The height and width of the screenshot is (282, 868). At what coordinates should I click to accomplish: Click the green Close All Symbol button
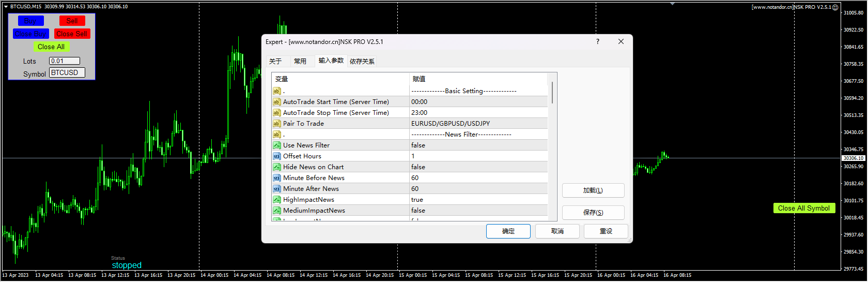click(803, 209)
